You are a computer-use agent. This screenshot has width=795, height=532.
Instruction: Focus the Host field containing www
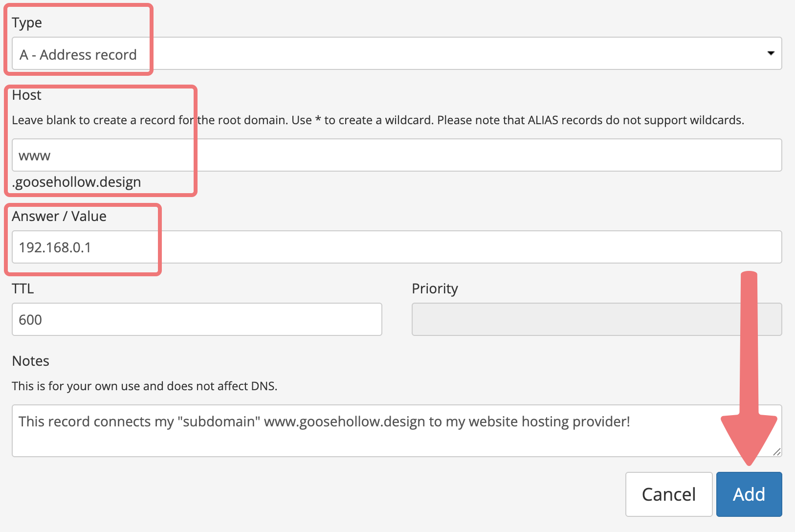(x=397, y=155)
